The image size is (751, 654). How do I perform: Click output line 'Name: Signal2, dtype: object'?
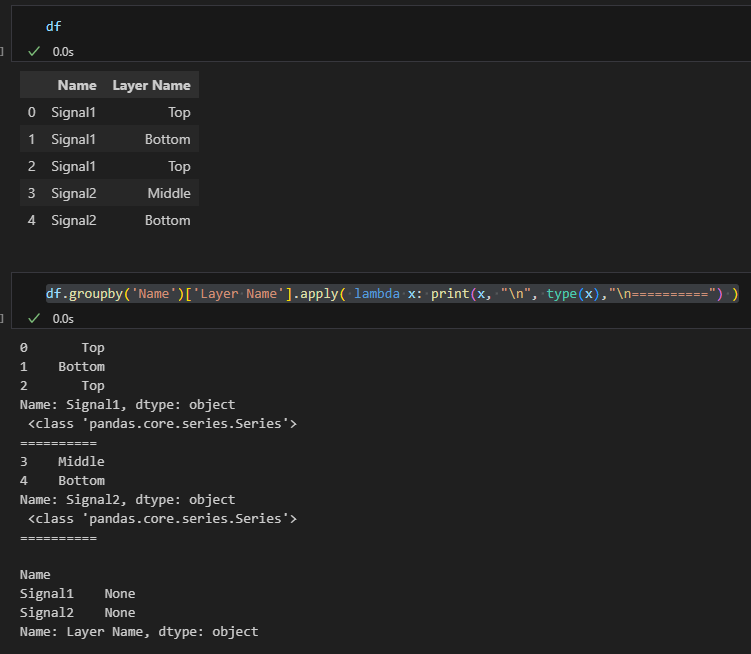[127, 500]
